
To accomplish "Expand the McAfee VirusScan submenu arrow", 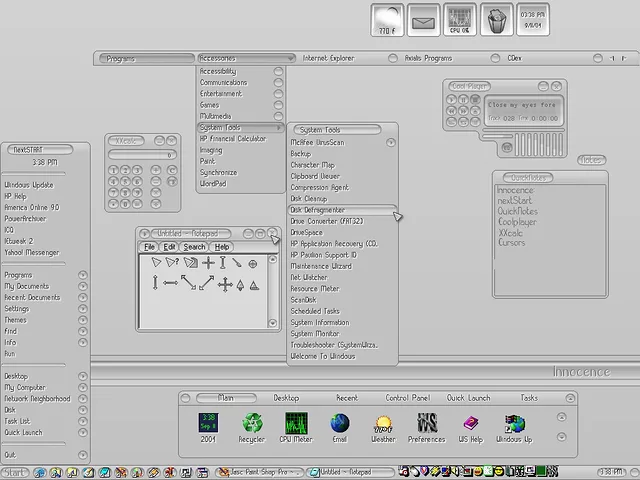I will [x=391, y=142].
